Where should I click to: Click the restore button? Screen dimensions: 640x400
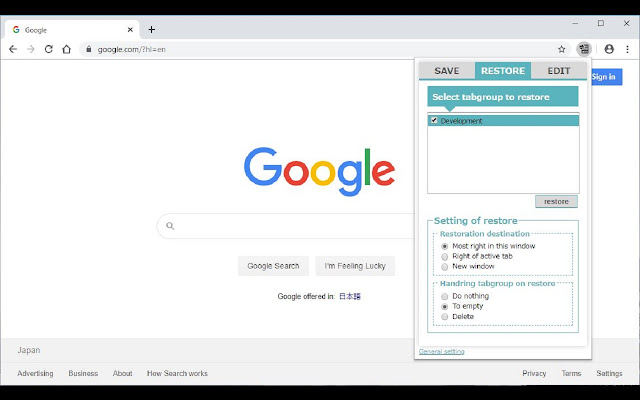click(556, 202)
